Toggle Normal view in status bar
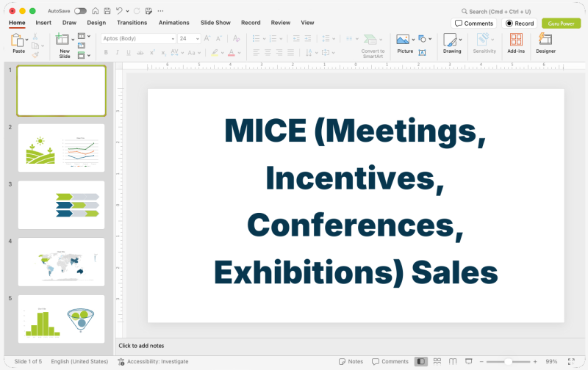 coord(421,361)
